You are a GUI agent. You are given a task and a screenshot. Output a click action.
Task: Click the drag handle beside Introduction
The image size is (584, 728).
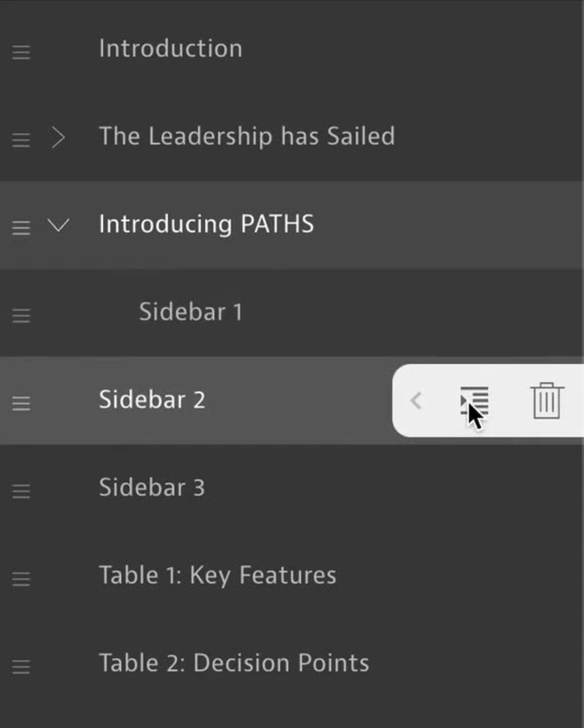tap(21, 52)
